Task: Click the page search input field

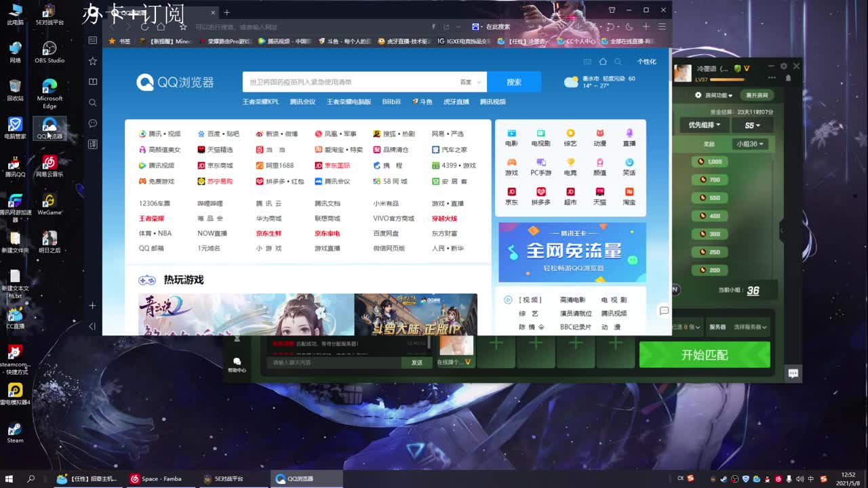Action: pyautogui.click(x=349, y=82)
